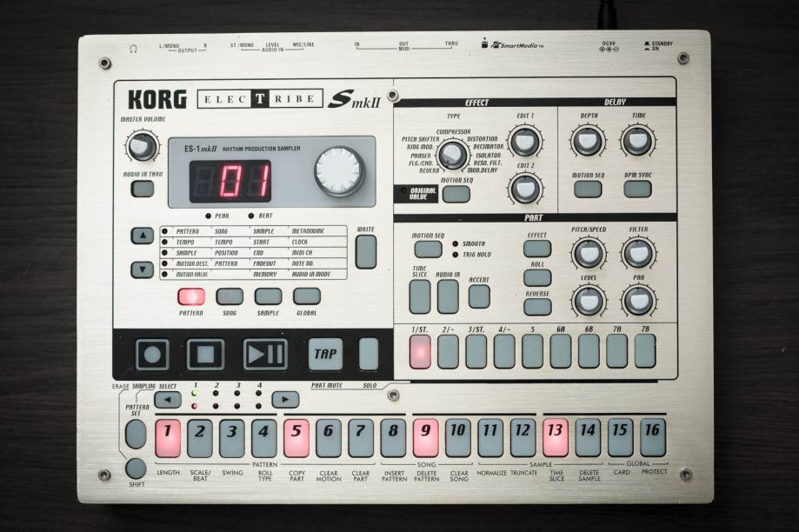Trigger step key 4 (Roll Type)
Screen dimensions: 799x532
[264, 438]
